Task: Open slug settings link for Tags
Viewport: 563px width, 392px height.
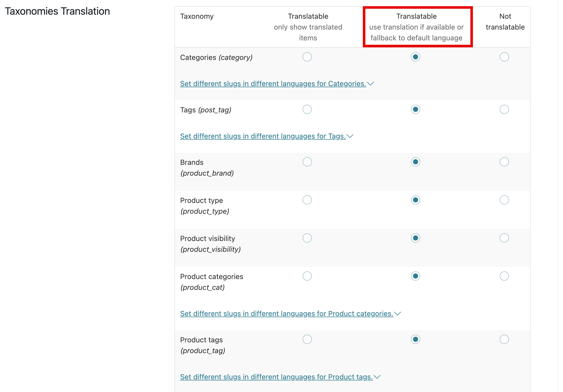Action: [x=262, y=136]
